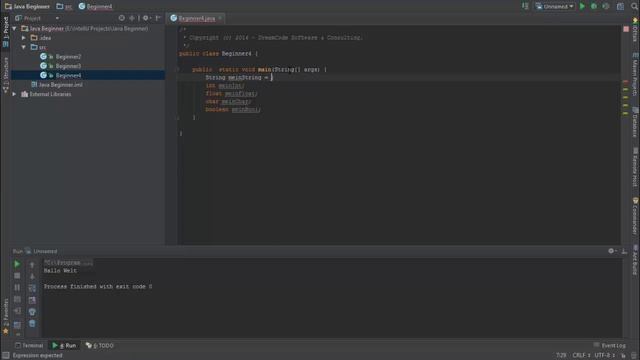Click the exit icon in Run panel

click(17, 311)
